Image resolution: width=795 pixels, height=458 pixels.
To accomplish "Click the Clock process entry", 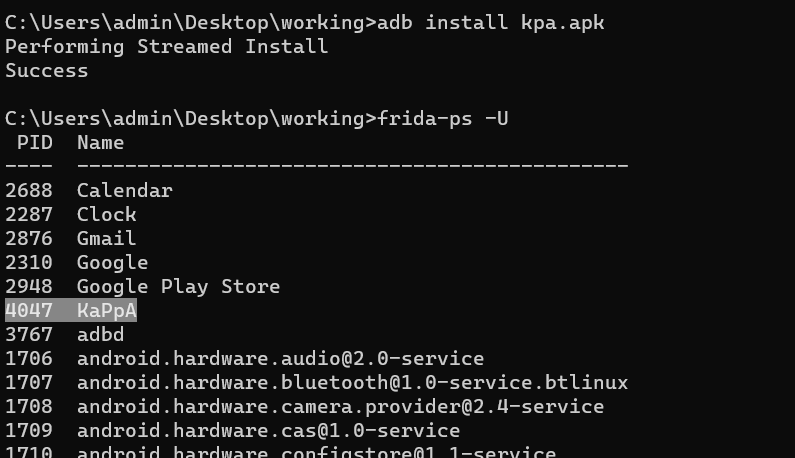I will point(106,214).
